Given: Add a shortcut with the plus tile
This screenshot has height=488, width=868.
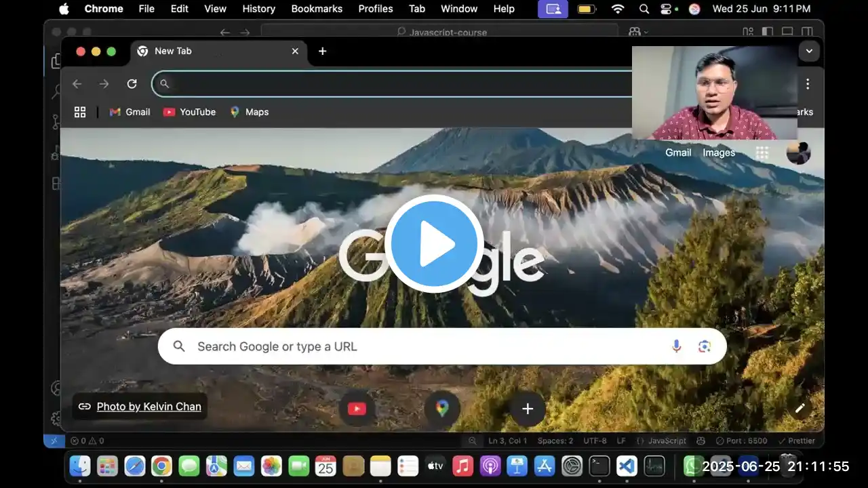Looking at the screenshot, I should point(528,409).
